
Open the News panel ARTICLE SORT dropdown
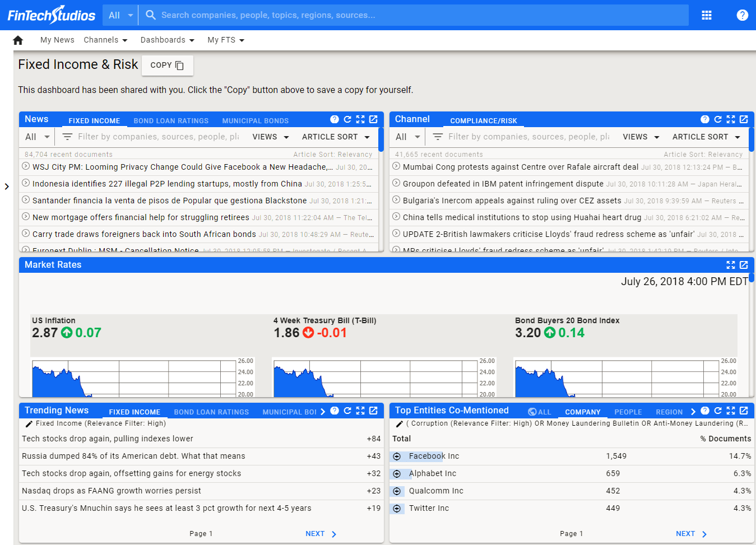click(x=336, y=137)
